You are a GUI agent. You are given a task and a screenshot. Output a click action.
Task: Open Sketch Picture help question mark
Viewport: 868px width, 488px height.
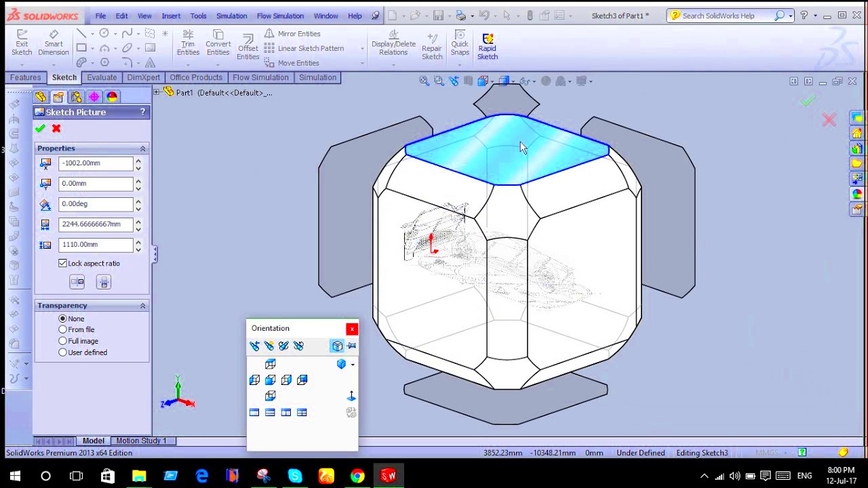coord(142,112)
